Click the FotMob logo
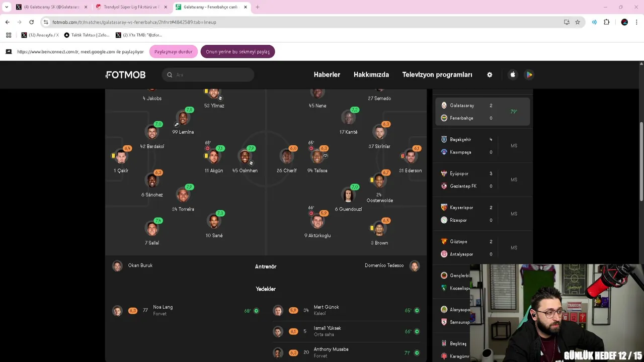The height and width of the screenshot is (362, 644). [x=126, y=74]
